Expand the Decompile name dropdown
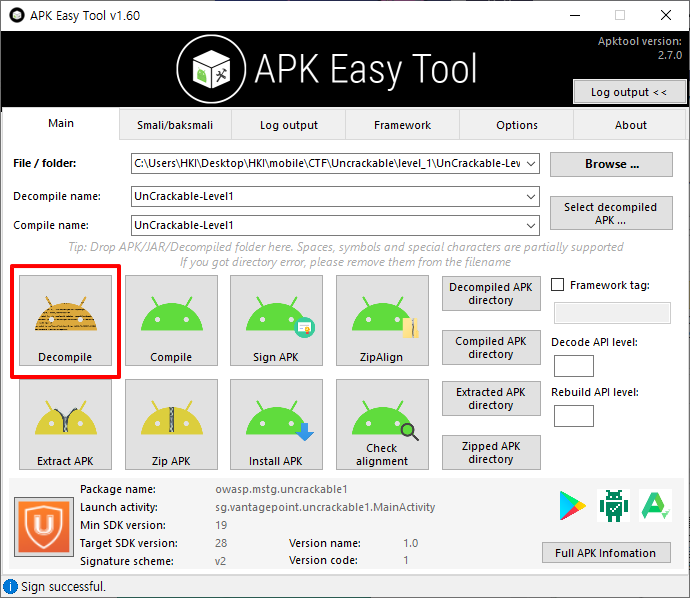Viewport: 690px width, 598px height. [531, 197]
